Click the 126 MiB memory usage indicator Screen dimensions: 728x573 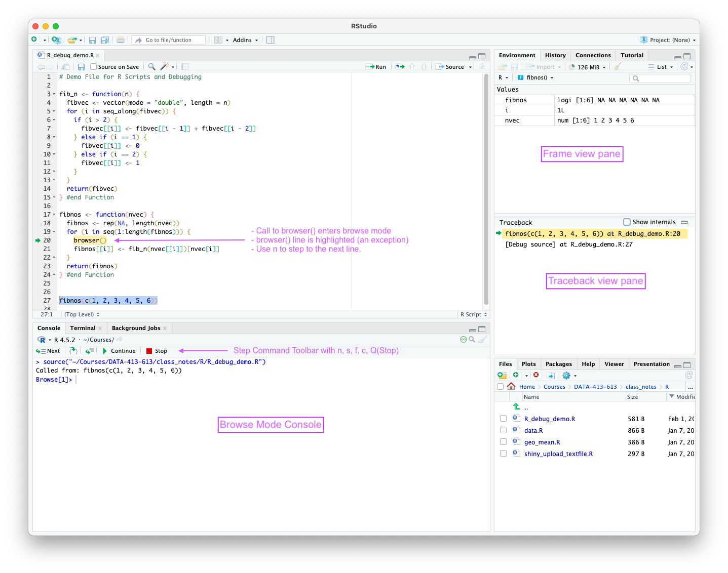coord(588,66)
